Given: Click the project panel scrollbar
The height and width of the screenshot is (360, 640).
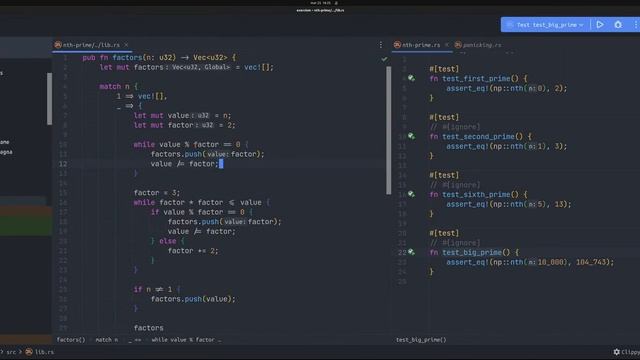Looking at the screenshot, I should (49, 98).
